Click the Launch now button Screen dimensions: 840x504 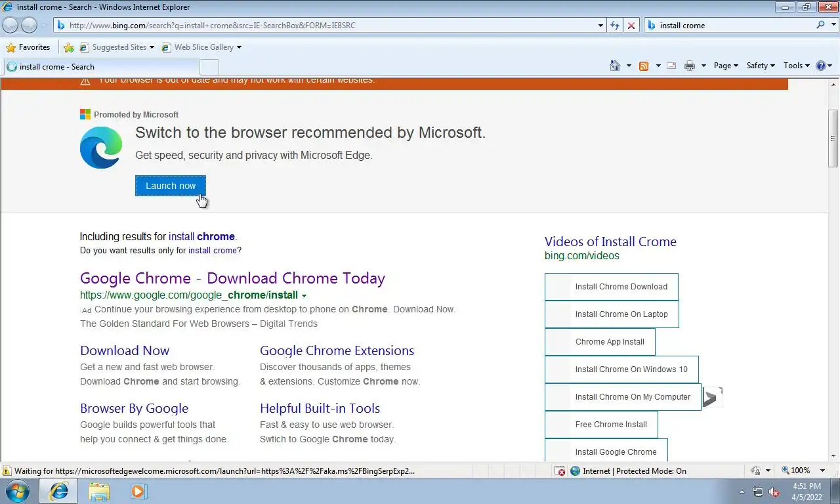click(171, 186)
